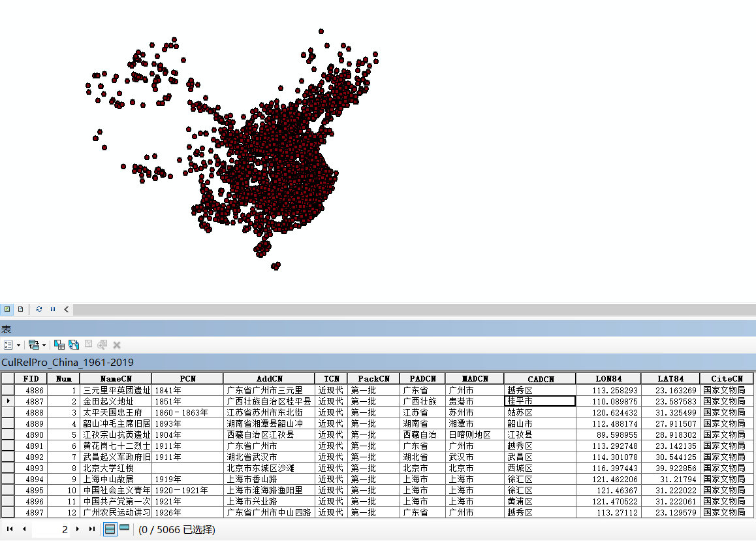This screenshot has height=541, width=756.
Task: Click the cell 黄浦区
Action: pyautogui.click(x=540, y=501)
